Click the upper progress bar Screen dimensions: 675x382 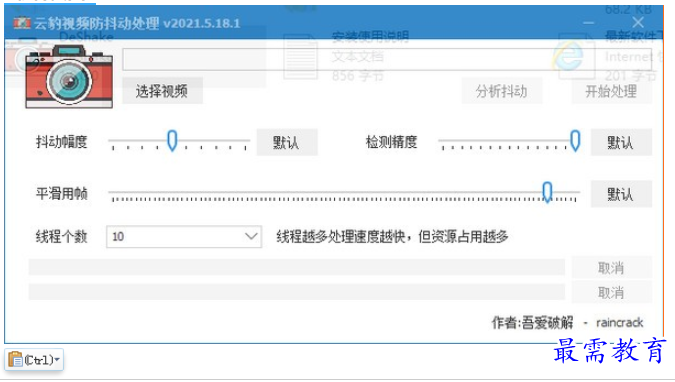(x=297, y=267)
